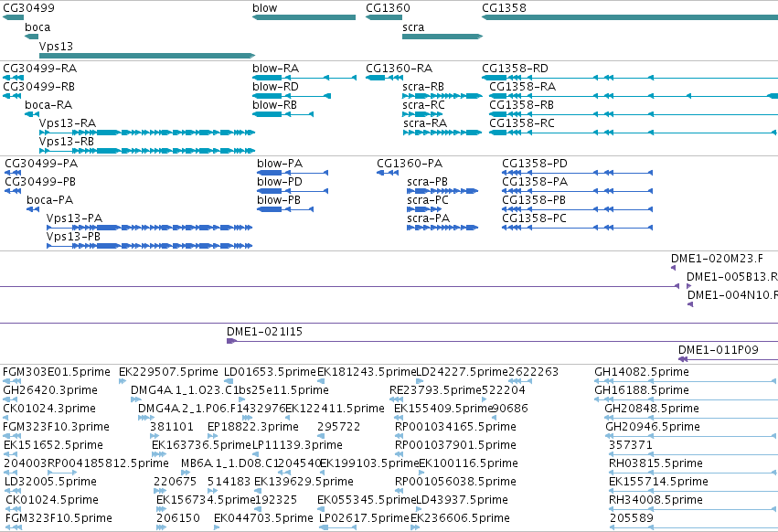Click the scra-RC transcript label
This screenshot has height=532, width=778.
423,105
